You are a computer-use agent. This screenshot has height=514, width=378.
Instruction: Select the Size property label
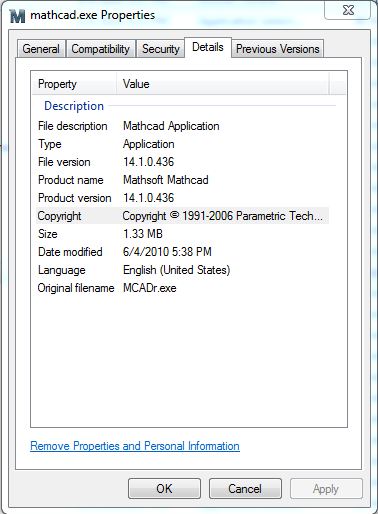coord(47,234)
